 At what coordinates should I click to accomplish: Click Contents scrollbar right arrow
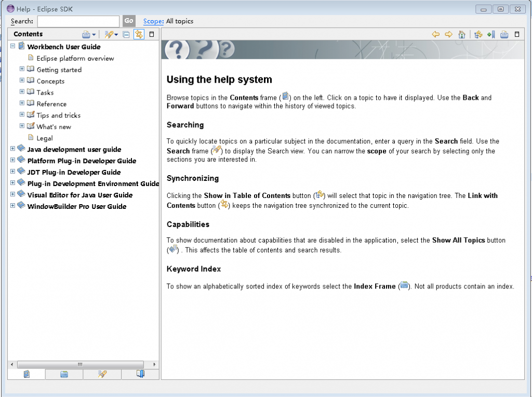click(x=154, y=364)
